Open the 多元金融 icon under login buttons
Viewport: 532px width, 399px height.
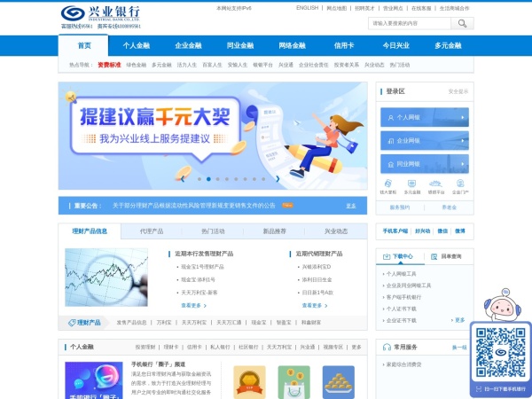[x=412, y=185]
